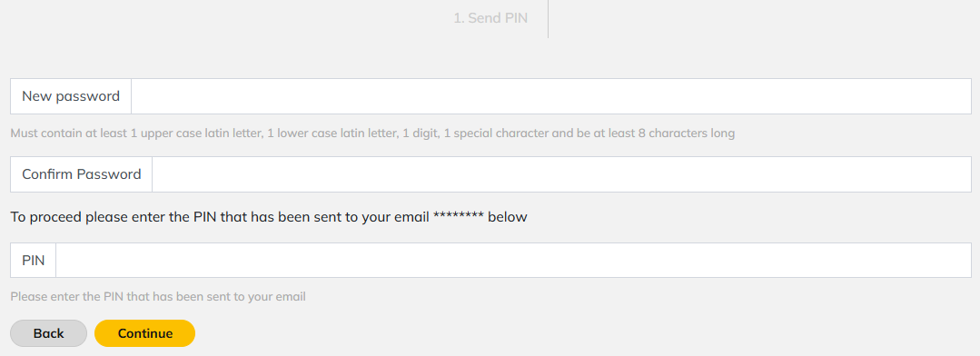Click the 'New password' field label
980x356 pixels.
pyautogui.click(x=71, y=96)
